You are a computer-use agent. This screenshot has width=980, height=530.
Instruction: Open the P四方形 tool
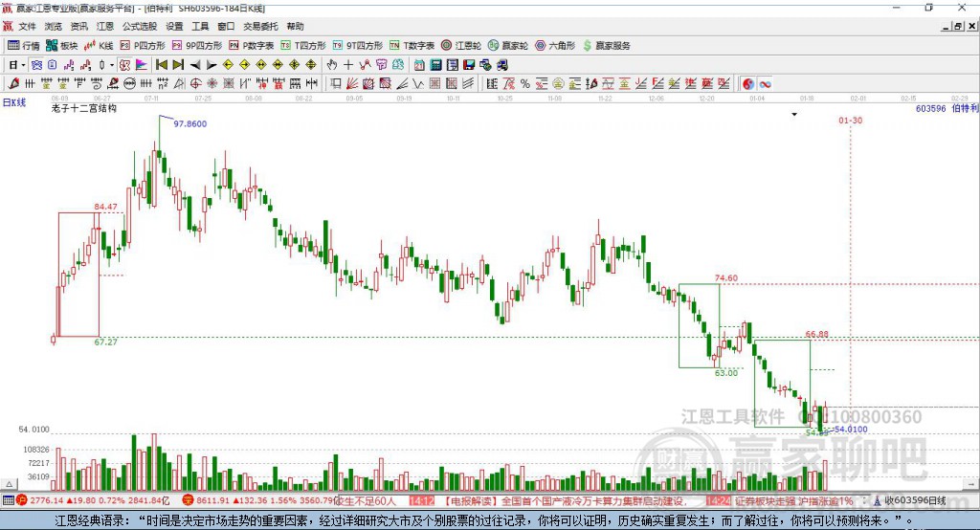pyautogui.click(x=143, y=46)
